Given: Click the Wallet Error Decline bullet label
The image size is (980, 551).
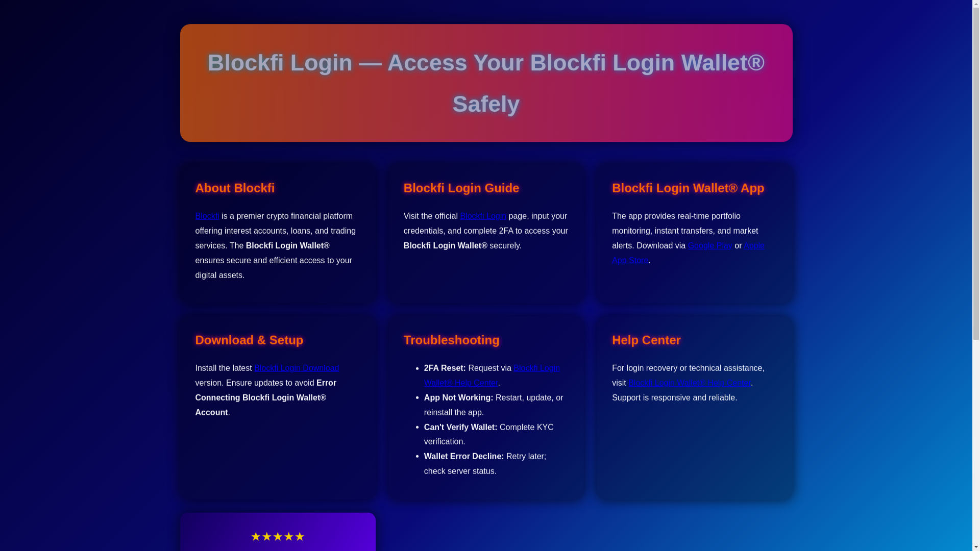Looking at the screenshot, I should coord(463,456).
